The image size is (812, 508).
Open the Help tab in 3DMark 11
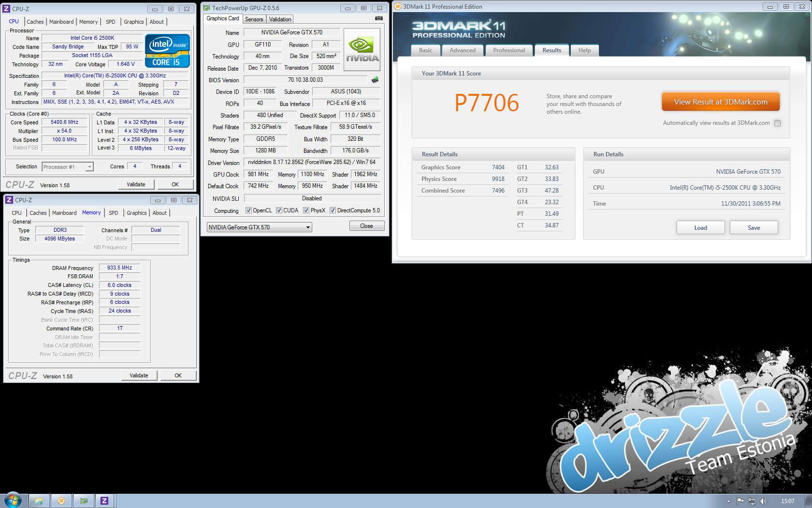click(585, 50)
